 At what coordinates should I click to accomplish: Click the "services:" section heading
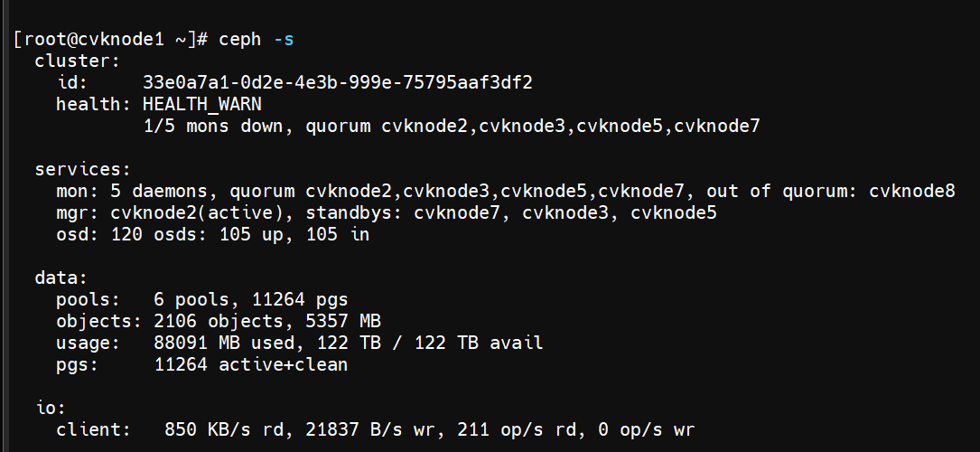click(82, 170)
